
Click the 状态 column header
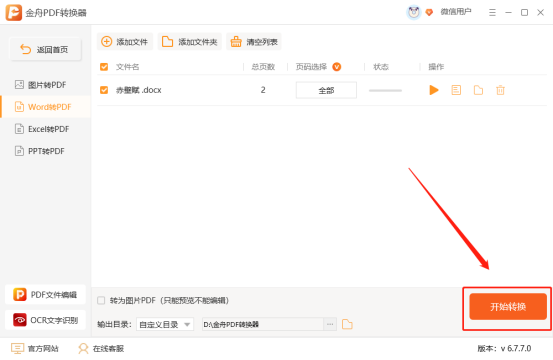(x=381, y=67)
